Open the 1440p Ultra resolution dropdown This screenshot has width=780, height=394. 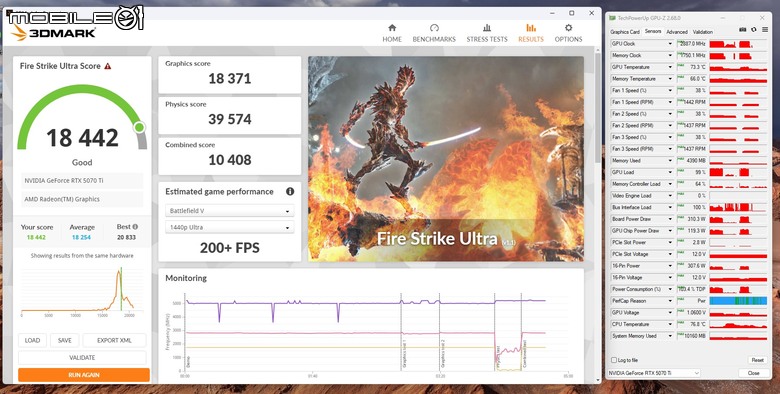tap(229, 227)
